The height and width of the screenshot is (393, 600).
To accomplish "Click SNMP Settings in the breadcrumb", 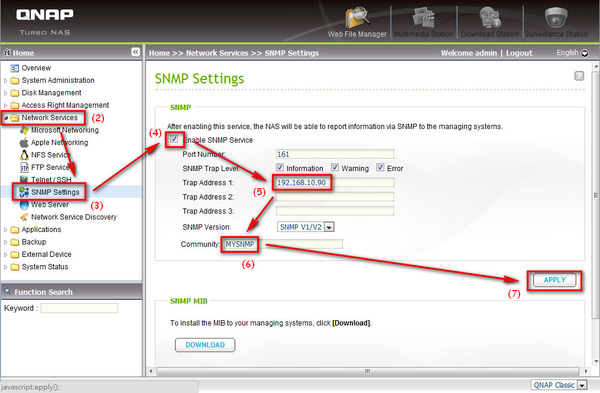I will pyautogui.click(x=292, y=53).
